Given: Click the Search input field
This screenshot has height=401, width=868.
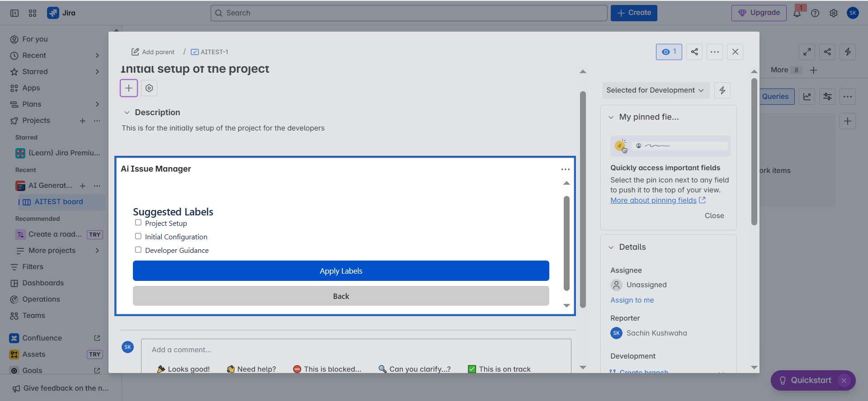Looking at the screenshot, I should click(409, 13).
